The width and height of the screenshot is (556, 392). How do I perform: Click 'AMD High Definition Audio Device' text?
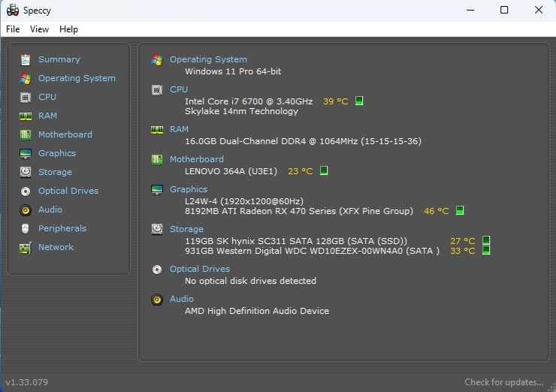(x=257, y=311)
